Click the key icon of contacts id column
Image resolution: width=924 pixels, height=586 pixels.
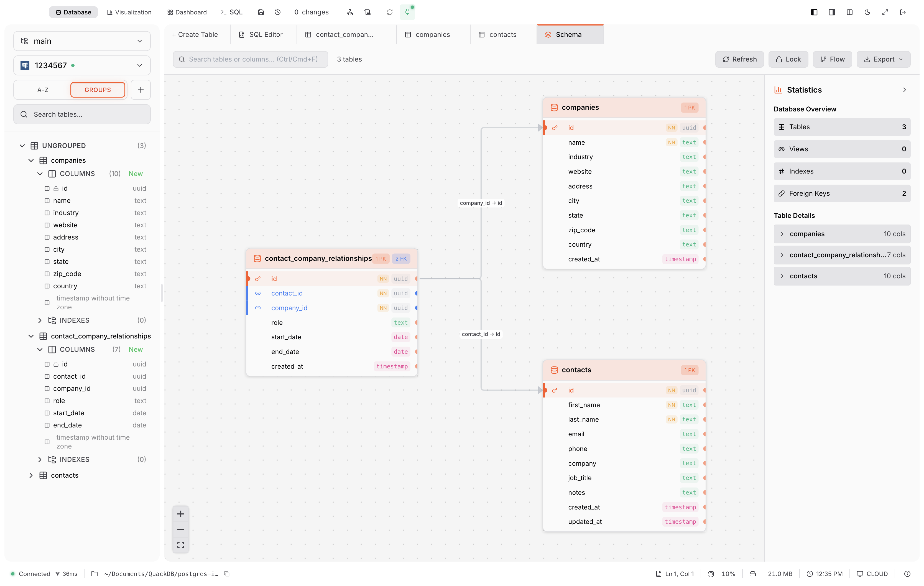[x=555, y=390]
